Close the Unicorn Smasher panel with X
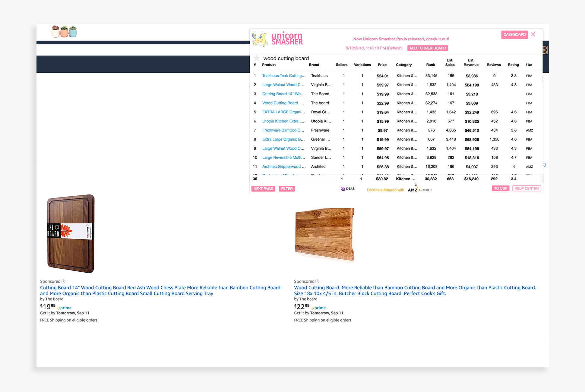Viewport: 585px width, 392px height. click(x=533, y=34)
